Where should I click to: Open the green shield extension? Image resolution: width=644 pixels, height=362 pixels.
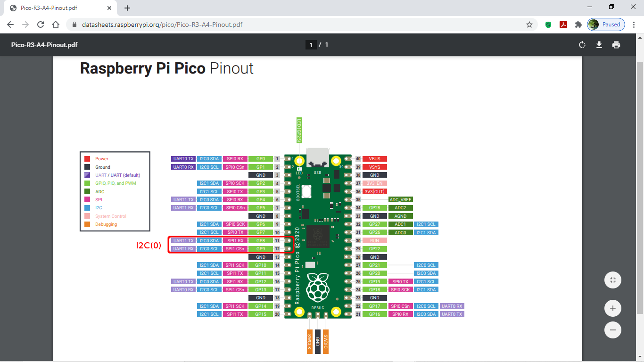[x=548, y=25]
